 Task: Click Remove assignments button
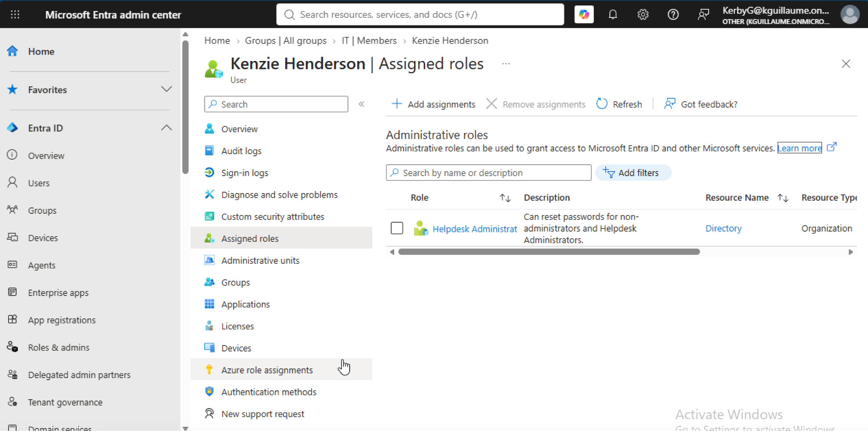[x=536, y=104]
